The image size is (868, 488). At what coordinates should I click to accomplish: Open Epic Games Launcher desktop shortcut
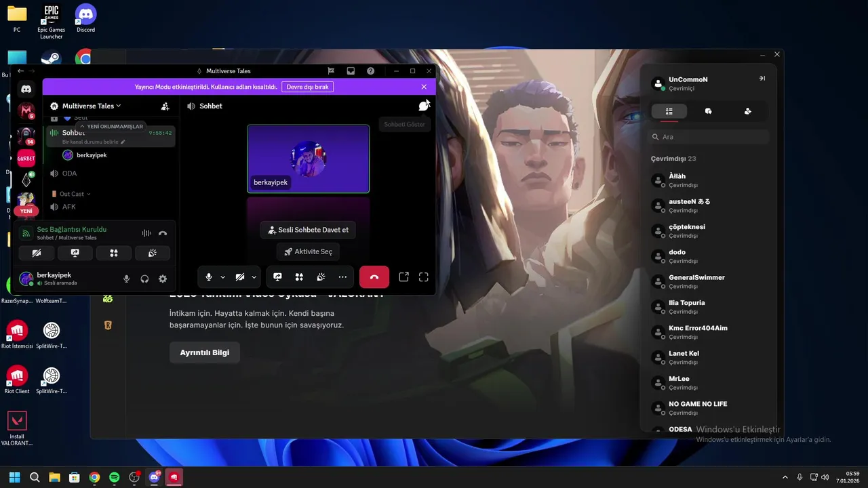[x=51, y=22]
